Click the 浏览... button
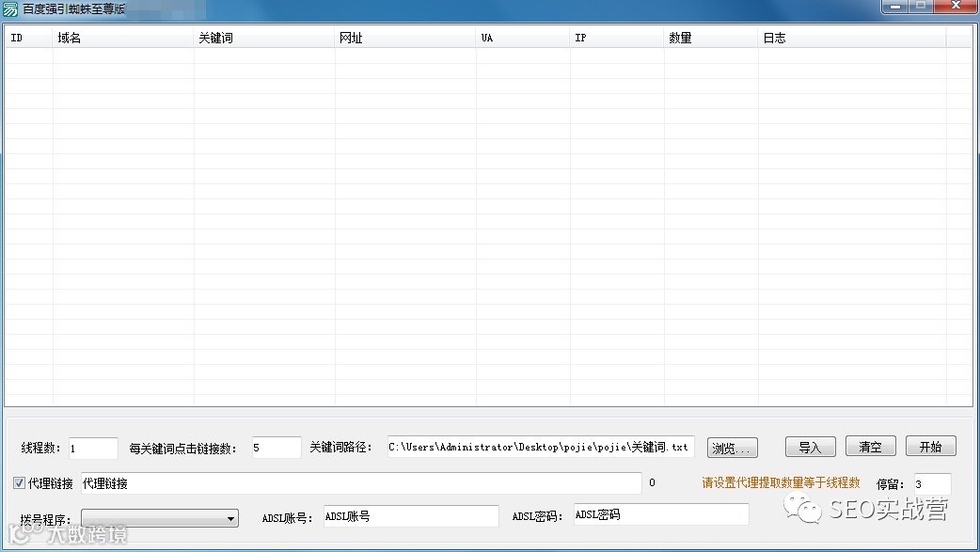The width and height of the screenshot is (980, 552). tap(733, 448)
